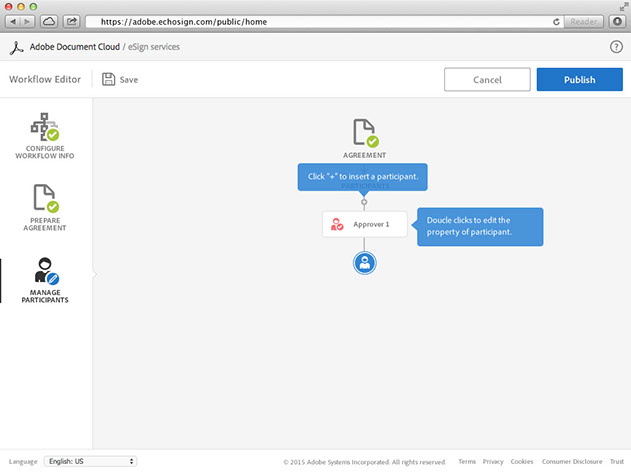Open the Cookies footer link

coord(522,461)
